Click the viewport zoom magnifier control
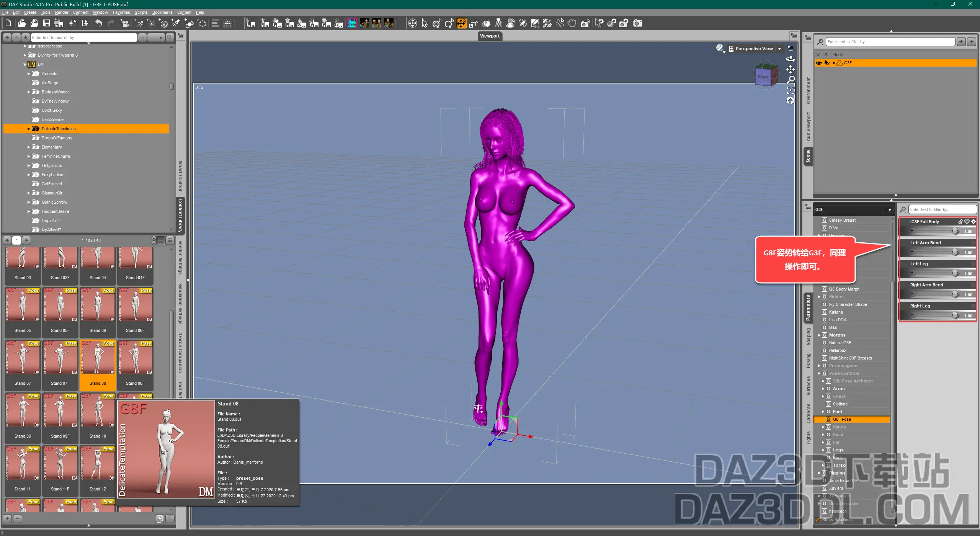980x536 pixels. point(791,80)
